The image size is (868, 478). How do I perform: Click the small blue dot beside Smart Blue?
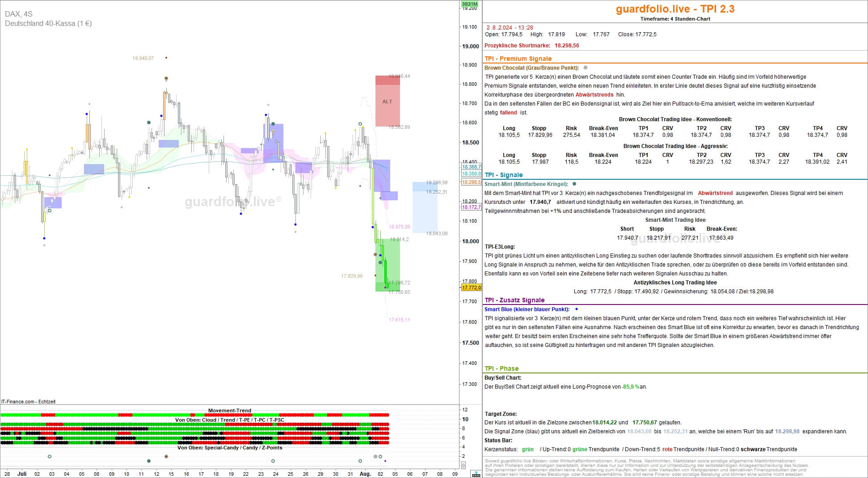tap(577, 309)
